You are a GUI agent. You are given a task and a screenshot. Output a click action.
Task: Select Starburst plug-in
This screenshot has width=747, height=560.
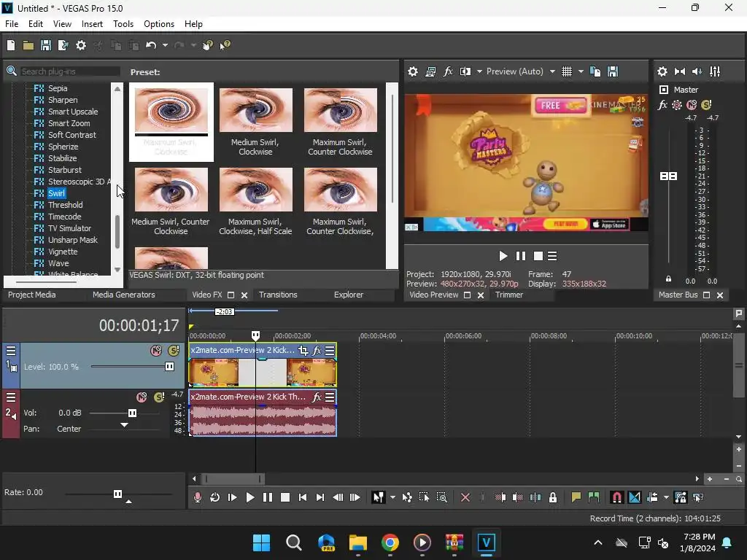[x=64, y=170]
